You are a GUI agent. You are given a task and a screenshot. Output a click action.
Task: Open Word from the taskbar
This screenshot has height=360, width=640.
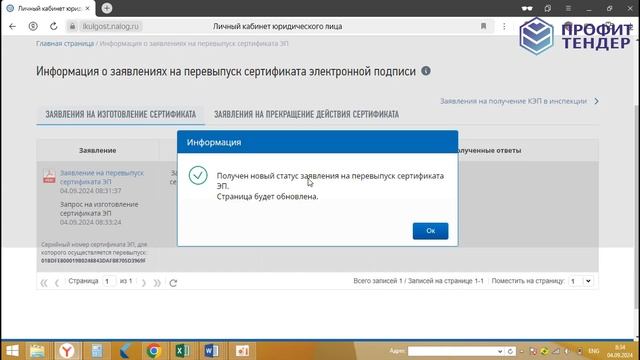point(211,351)
